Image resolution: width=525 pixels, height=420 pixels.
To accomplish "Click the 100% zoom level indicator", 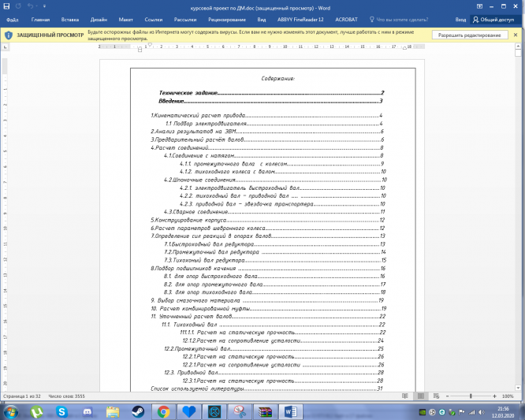I will tap(508, 396).
